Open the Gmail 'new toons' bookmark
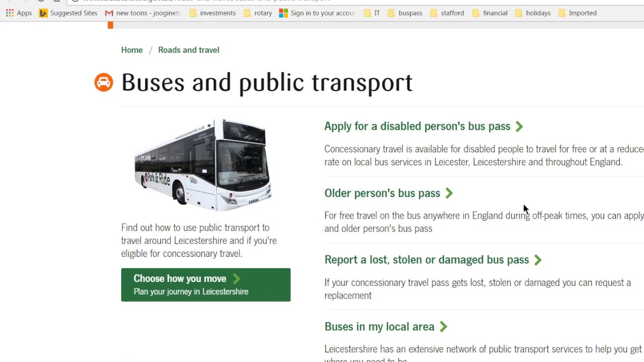 (x=143, y=13)
